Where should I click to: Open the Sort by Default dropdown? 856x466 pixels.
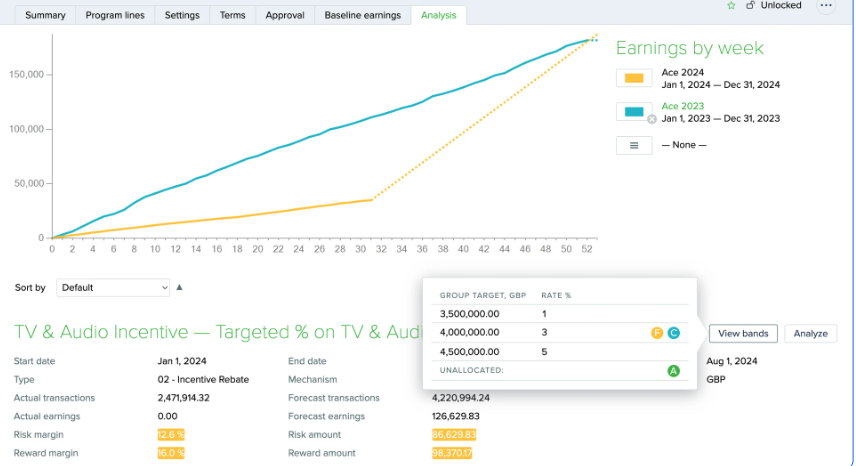click(113, 288)
